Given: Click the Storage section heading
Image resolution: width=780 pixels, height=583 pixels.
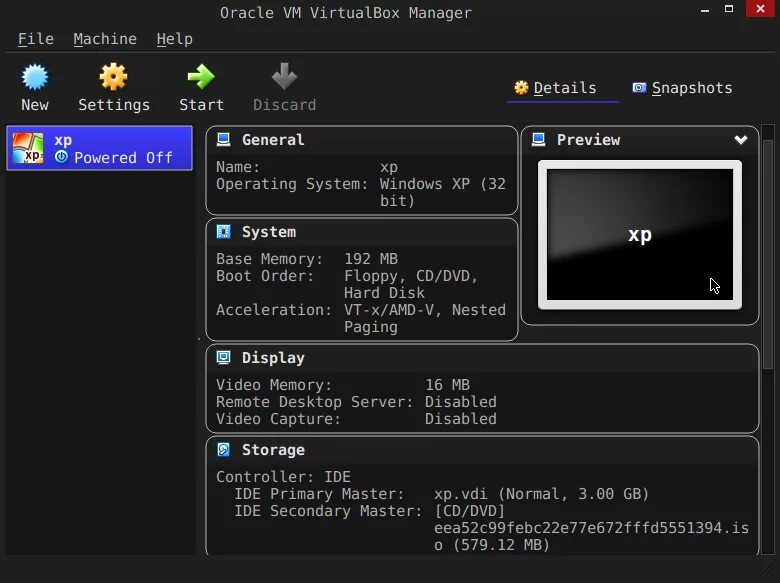Looking at the screenshot, I should (273, 450).
